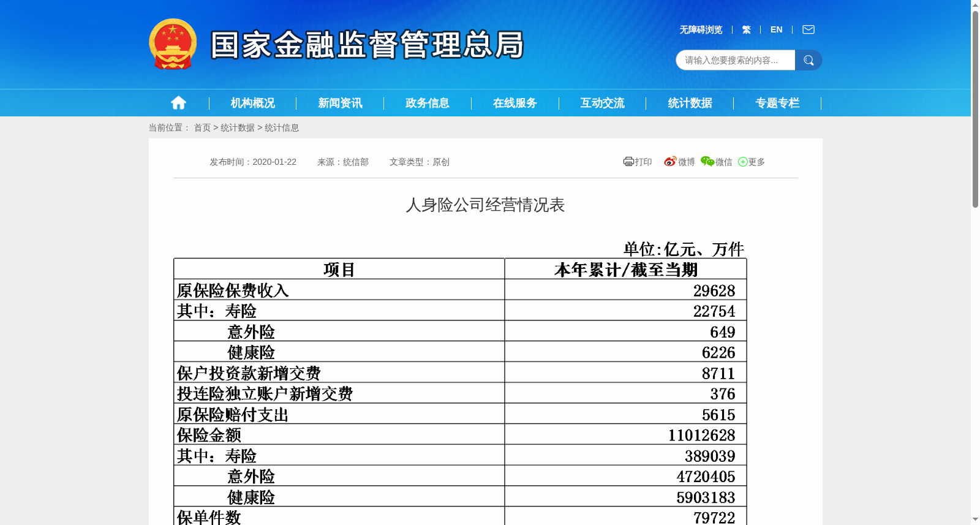Go to home via house icon

pyautogui.click(x=178, y=103)
